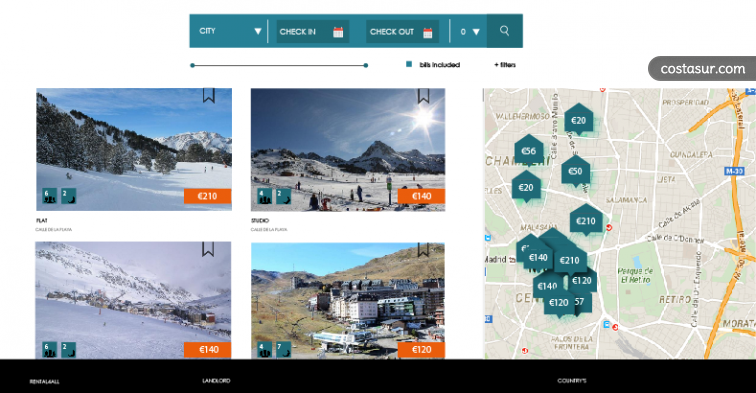This screenshot has width=756, height=393.
Task: Select the €56 map price marker
Action: (529, 151)
